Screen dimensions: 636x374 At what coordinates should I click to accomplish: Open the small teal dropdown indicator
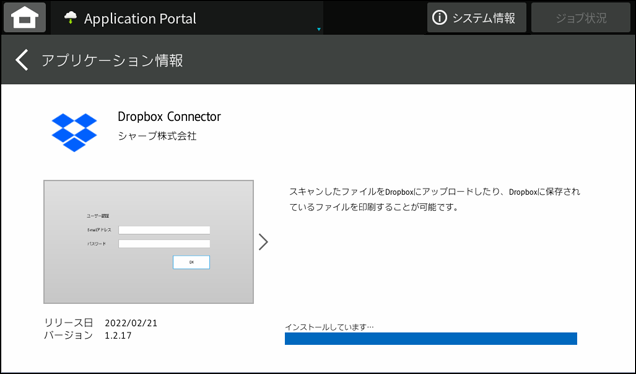coord(319,29)
